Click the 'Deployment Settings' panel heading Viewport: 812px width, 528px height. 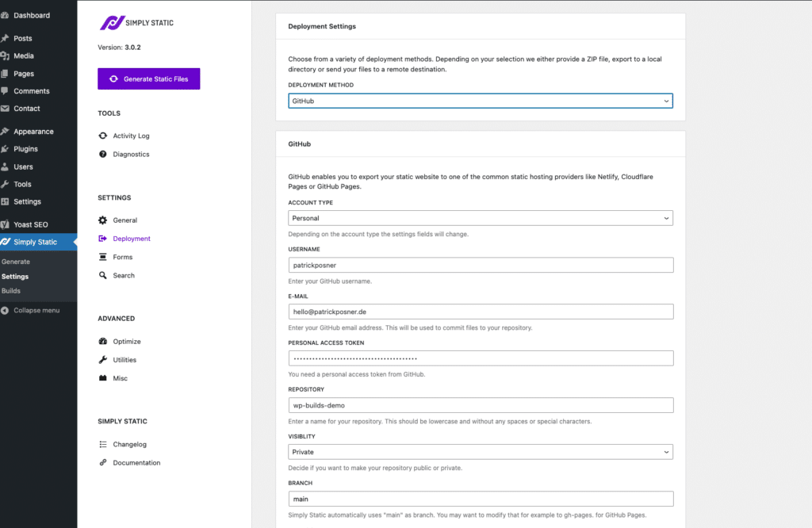click(322, 26)
